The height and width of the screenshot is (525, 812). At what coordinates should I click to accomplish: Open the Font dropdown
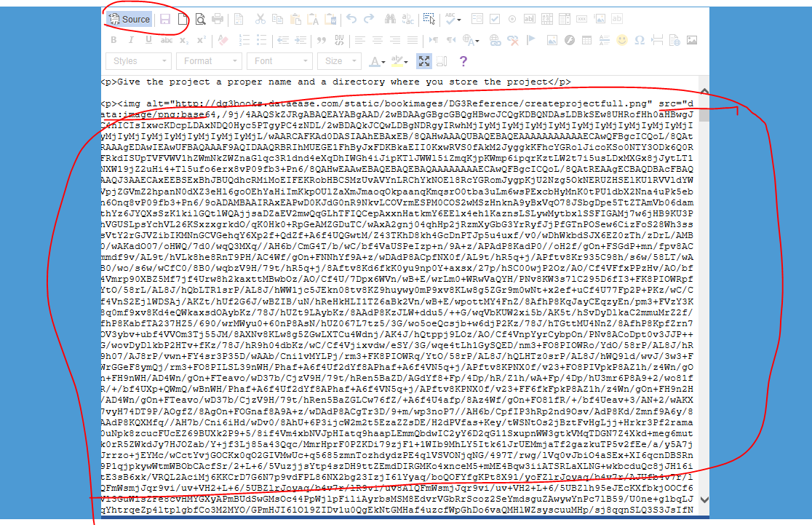279,61
